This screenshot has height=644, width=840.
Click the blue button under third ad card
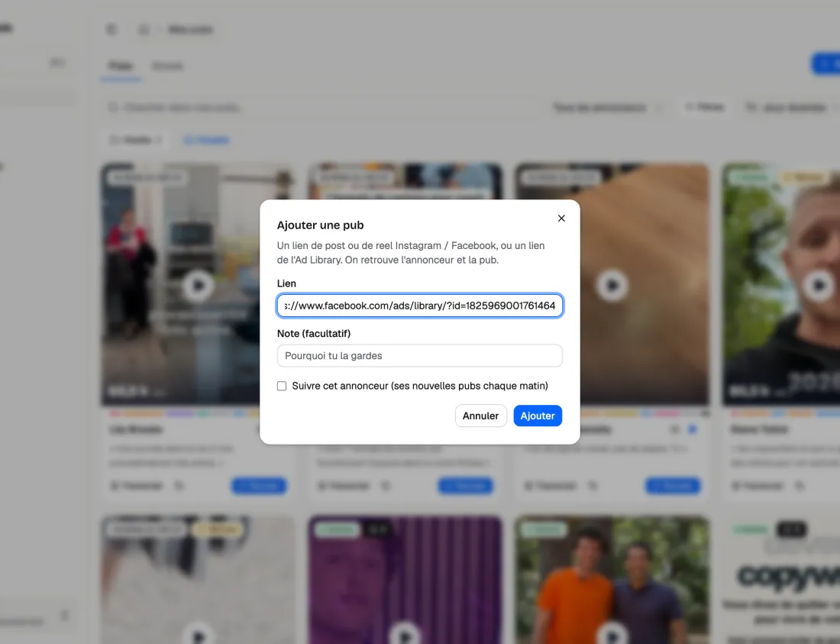tap(673, 486)
